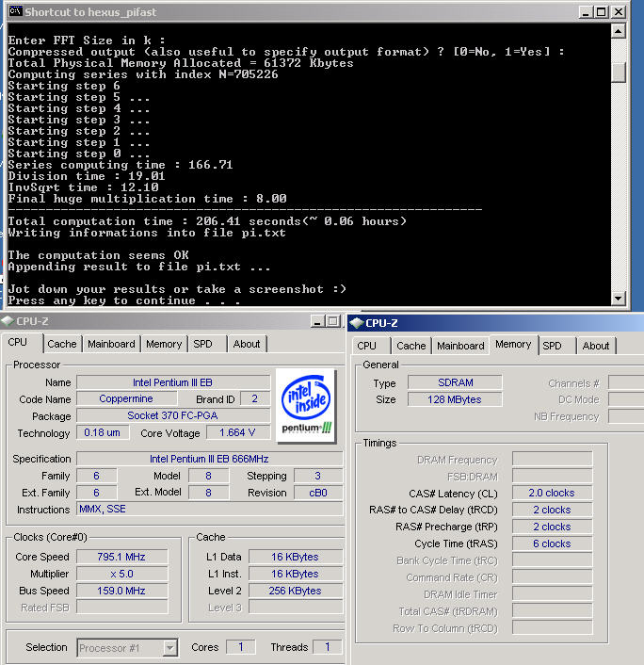
Task: Click the Core Voltage value '1.664 V'
Action: coord(237,432)
